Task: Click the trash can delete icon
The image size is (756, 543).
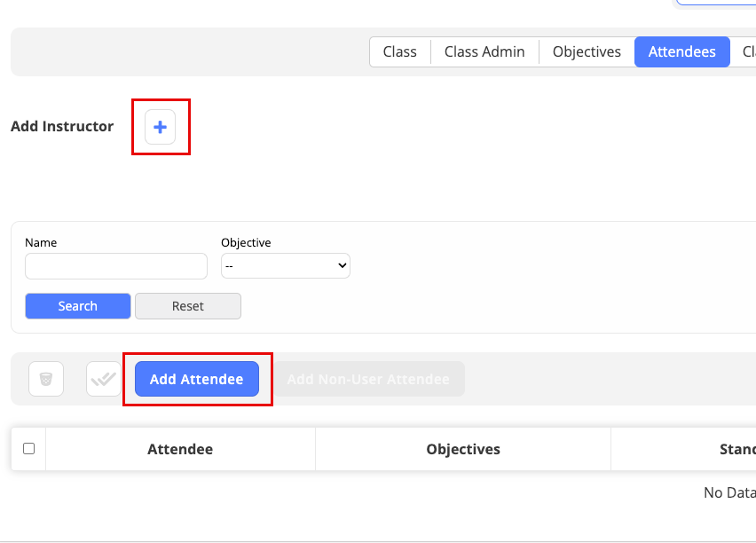Action: 46,379
